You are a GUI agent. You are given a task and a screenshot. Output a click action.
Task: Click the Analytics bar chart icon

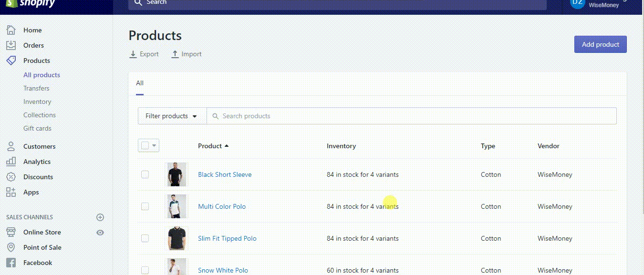click(x=11, y=162)
